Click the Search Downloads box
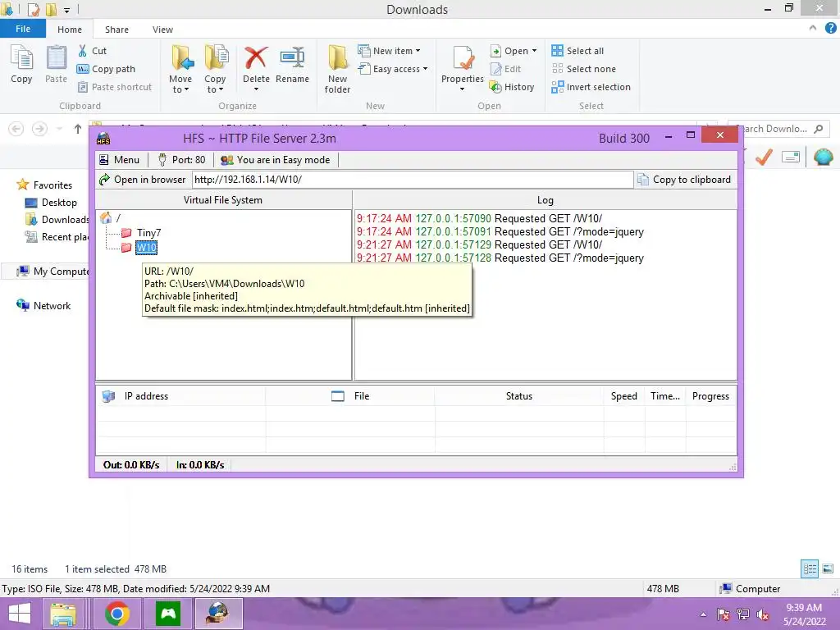This screenshot has width=840, height=630. click(x=778, y=129)
